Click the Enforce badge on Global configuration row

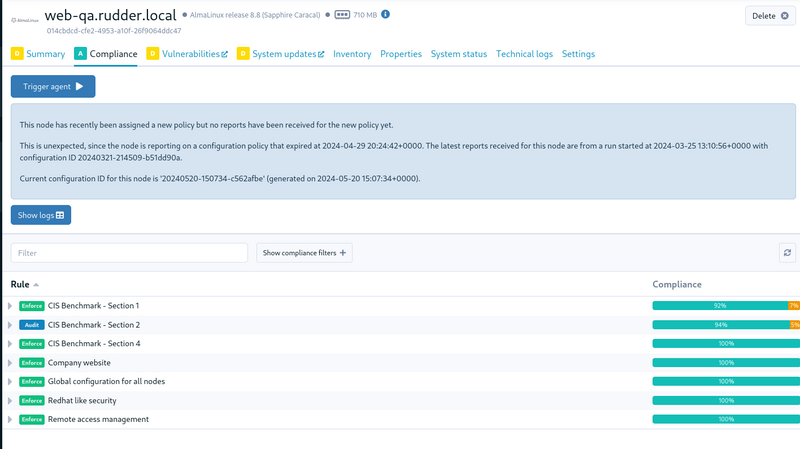[32, 381]
